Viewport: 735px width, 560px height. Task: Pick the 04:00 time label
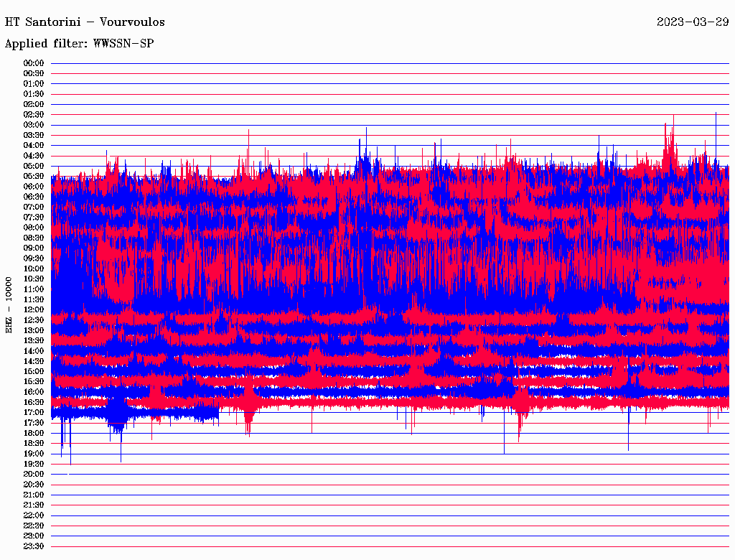coord(34,146)
